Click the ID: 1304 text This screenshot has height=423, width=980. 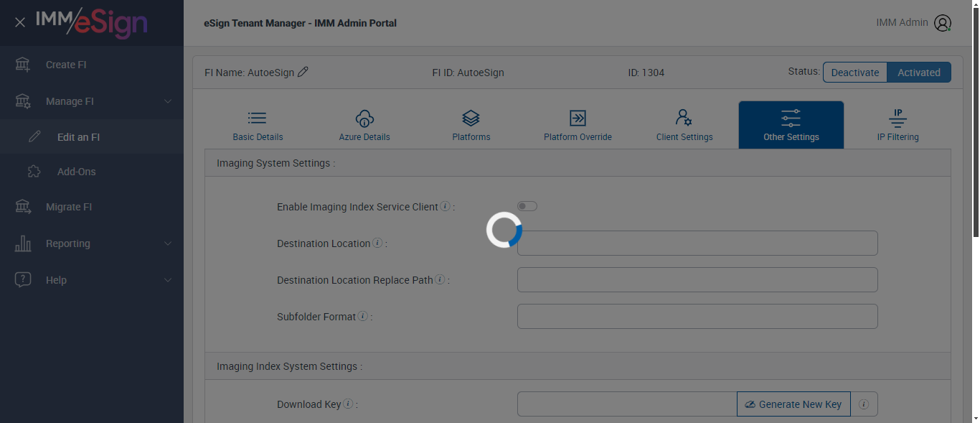[646, 73]
